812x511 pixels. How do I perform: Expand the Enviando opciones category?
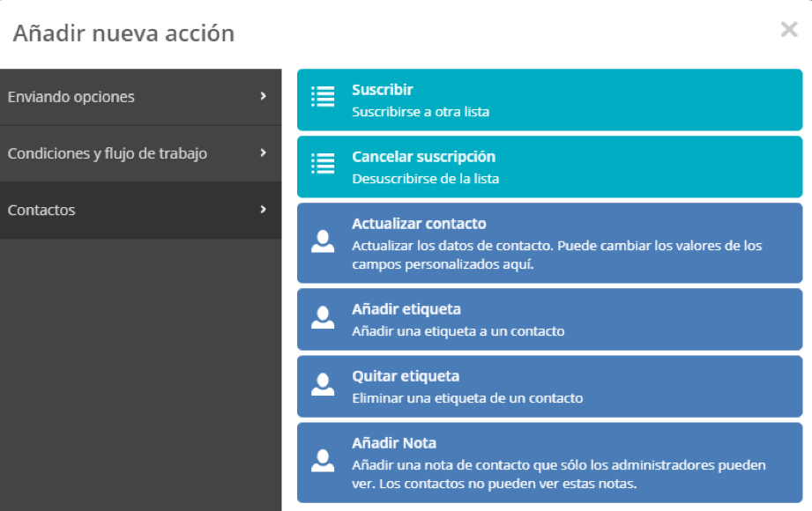point(141,97)
